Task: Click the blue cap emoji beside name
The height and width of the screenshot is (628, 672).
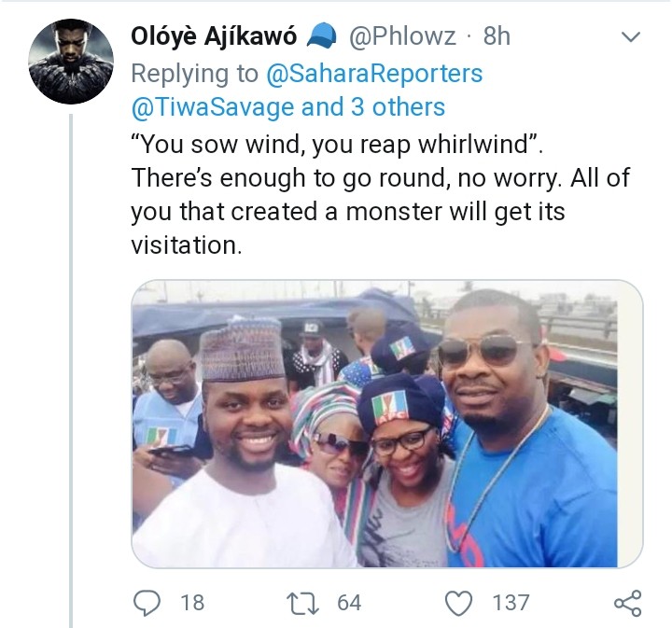Action: click(x=321, y=36)
